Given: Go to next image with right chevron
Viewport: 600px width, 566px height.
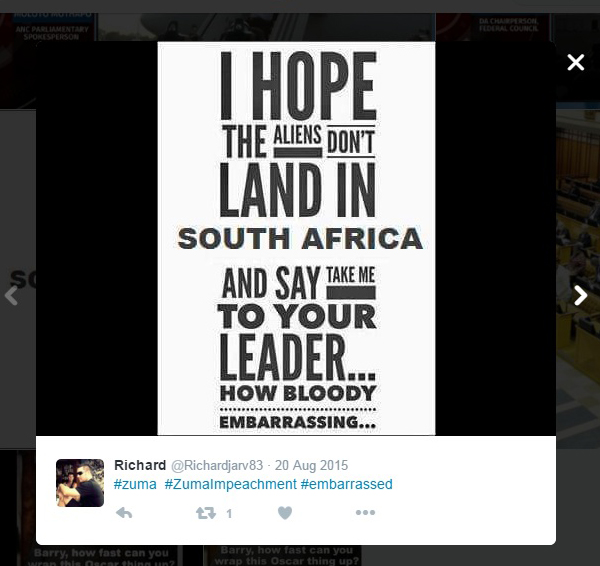Looking at the screenshot, I should pos(580,295).
